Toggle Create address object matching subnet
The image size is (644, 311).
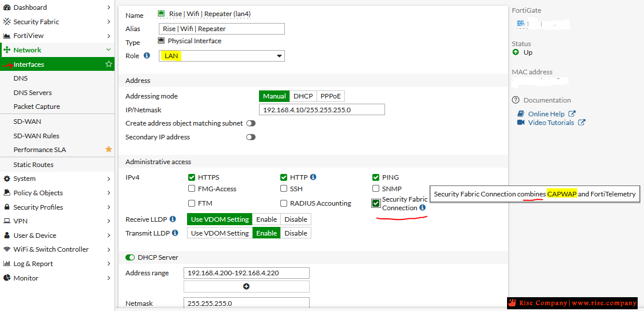pos(250,123)
